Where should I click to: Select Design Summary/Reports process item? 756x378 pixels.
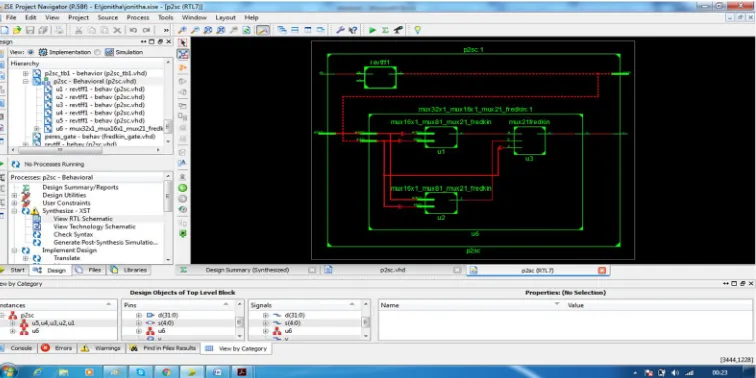(80, 188)
